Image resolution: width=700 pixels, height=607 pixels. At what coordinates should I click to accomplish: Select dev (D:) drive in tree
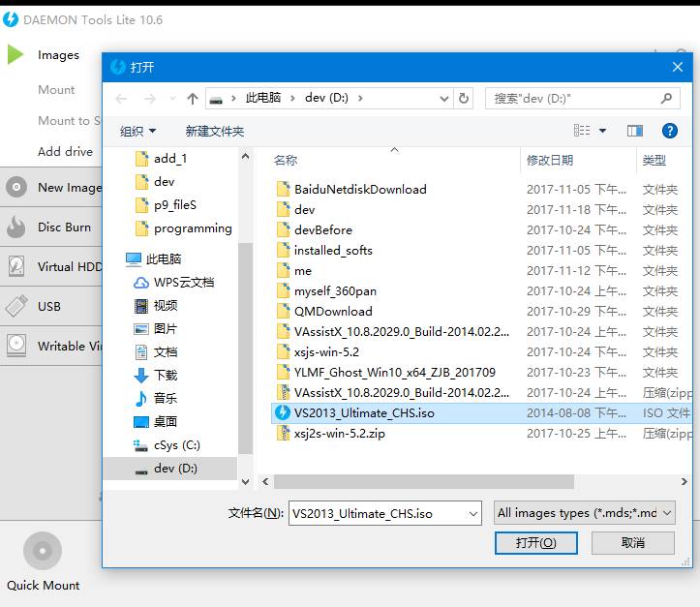click(170, 469)
